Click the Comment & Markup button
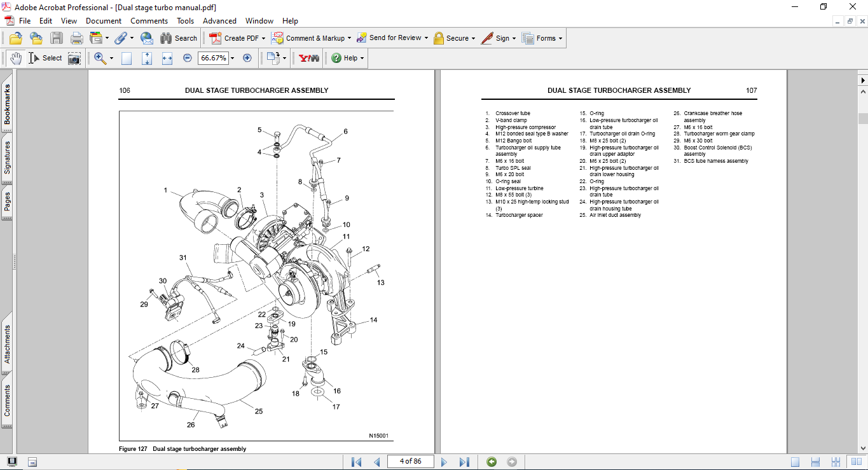The width and height of the screenshot is (868, 470). [x=310, y=38]
